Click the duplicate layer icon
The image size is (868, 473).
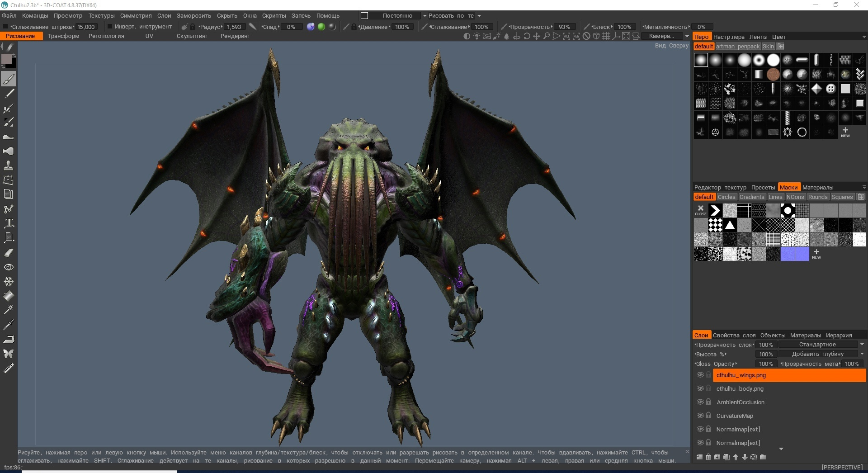point(726,457)
